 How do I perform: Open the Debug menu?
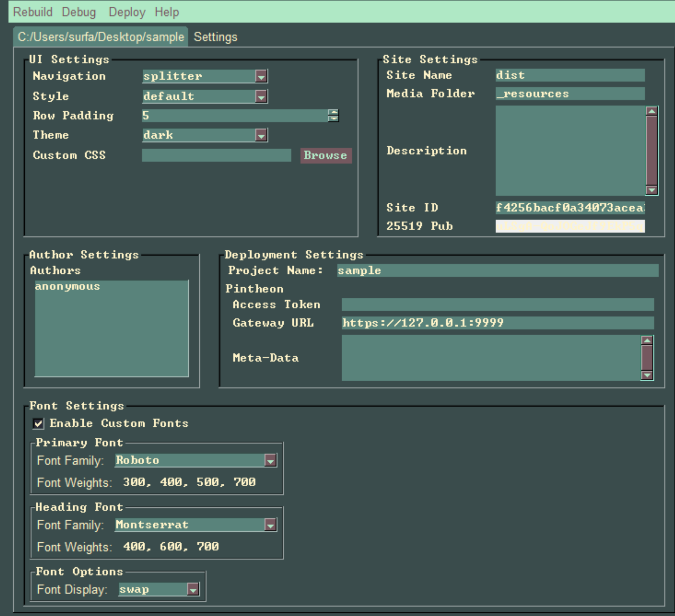(78, 12)
